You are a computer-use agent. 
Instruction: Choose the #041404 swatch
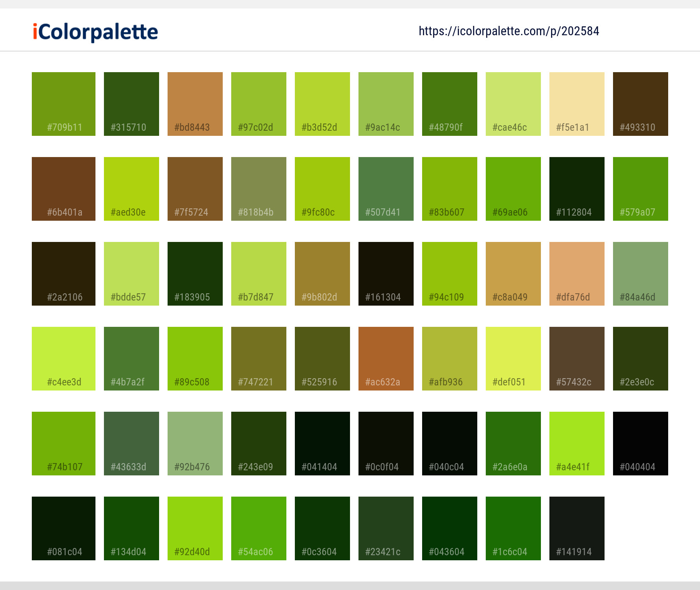click(x=322, y=444)
